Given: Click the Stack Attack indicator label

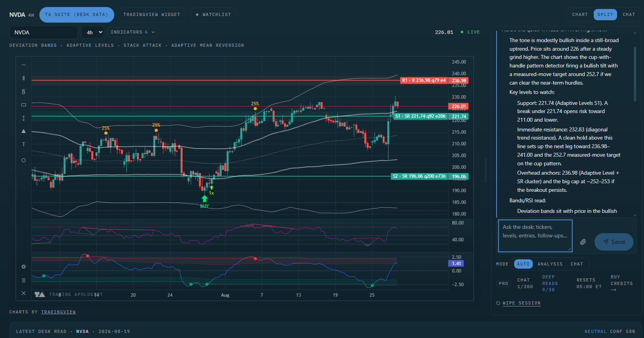Looking at the screenshot, I should coord(142,46).
